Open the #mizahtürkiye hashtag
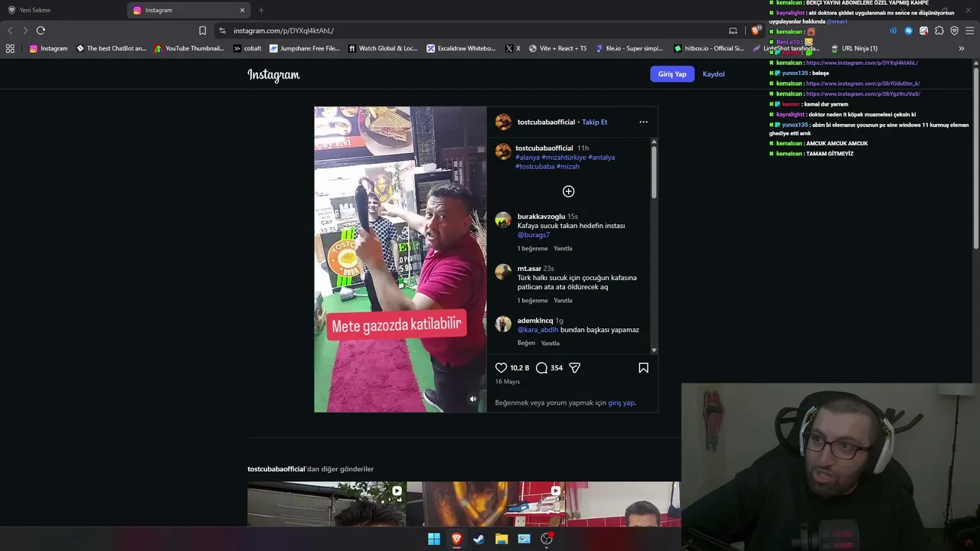This screenshot has width=980, height=551. 564,158
